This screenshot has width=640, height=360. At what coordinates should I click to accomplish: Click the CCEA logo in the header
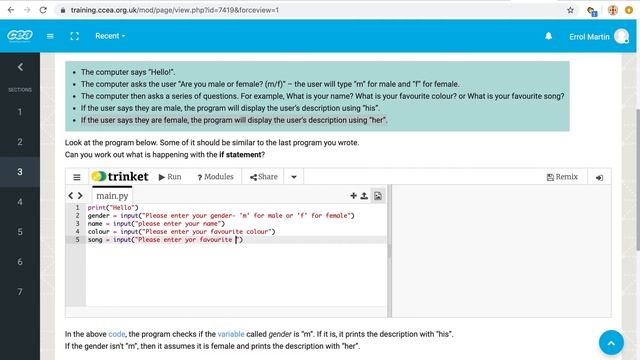point(20,36)
